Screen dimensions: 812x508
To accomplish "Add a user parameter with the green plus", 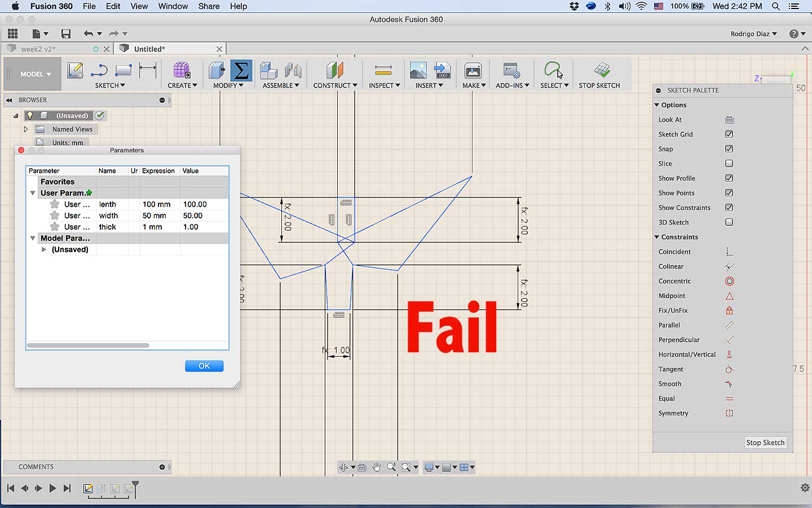I will pos(89,193).
